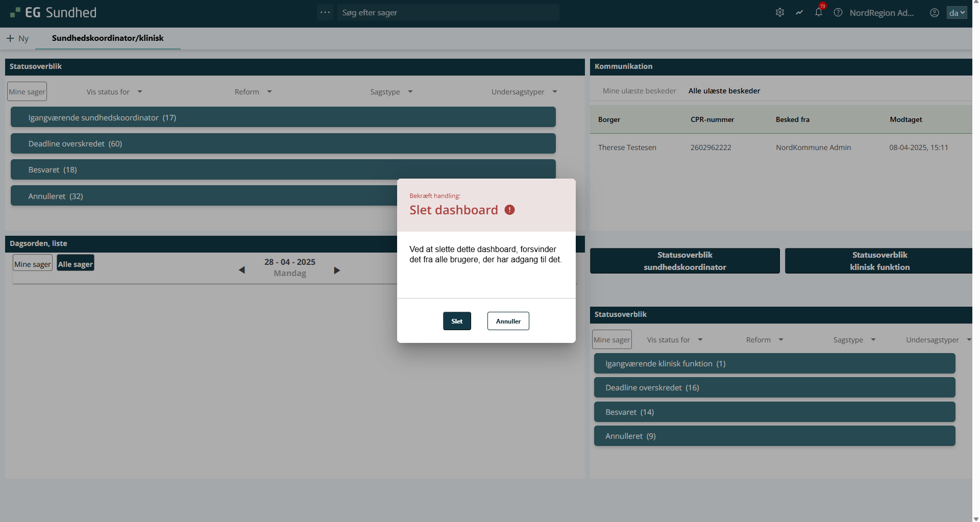The image size is (980, 522).
Task: Go to next day in Dagsorden
Action: pos(337,270)
